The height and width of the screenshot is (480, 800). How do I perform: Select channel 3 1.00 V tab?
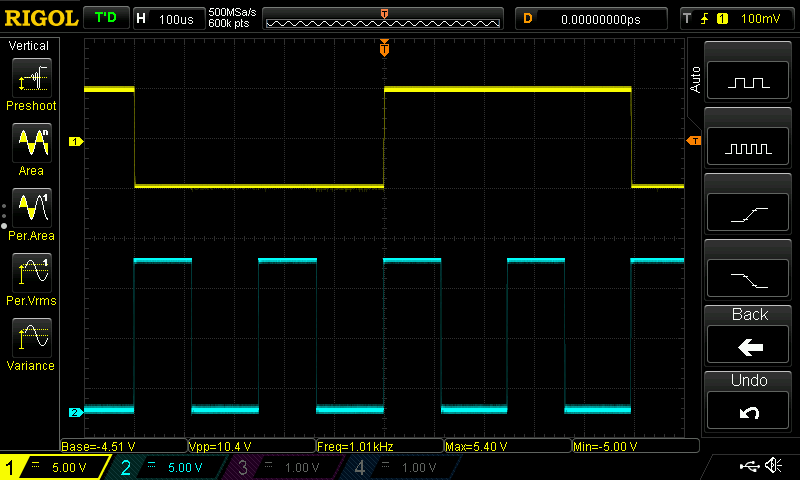point(283,467)
